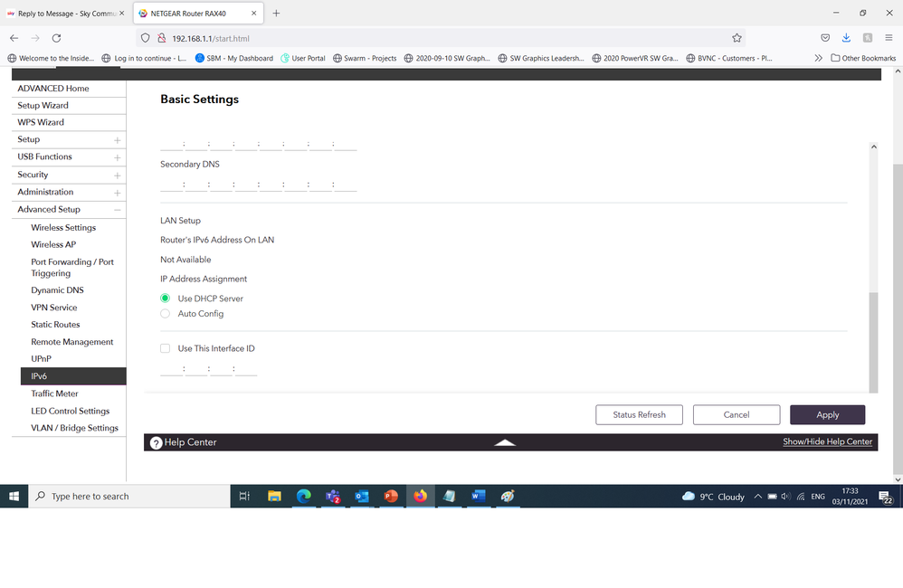Click the Save to Pocket icon
The image size is (903, 588).
pyautogui.click(x=825, y=38)
